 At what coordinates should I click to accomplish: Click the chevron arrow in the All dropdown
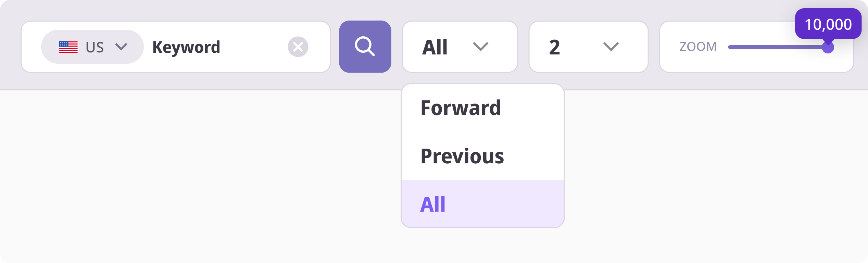coord(480,47)
